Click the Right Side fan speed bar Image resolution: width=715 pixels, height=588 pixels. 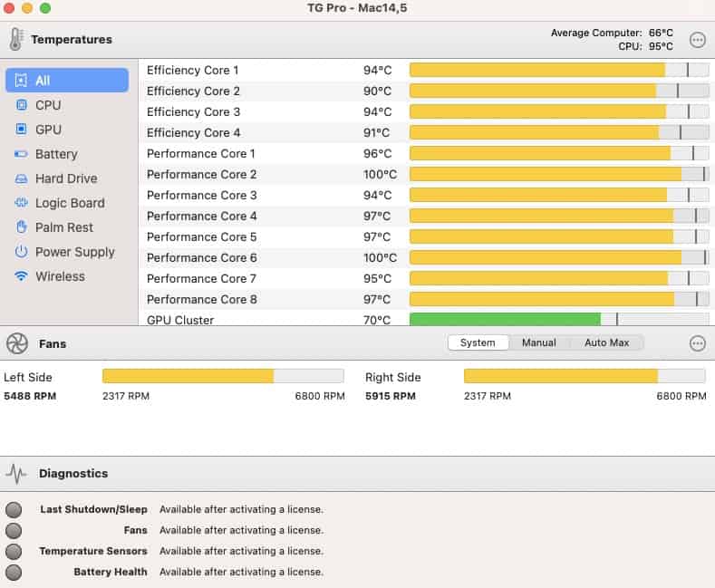coord(585,376)
